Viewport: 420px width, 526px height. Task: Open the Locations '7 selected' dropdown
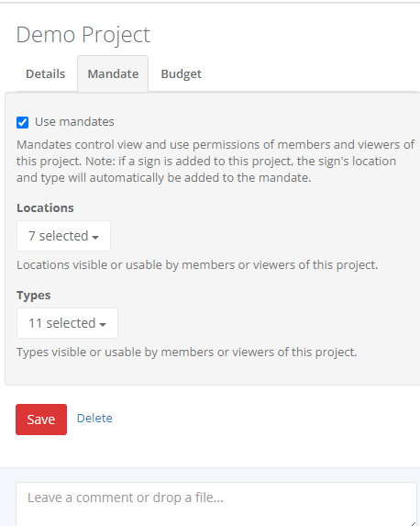[63, 236]
